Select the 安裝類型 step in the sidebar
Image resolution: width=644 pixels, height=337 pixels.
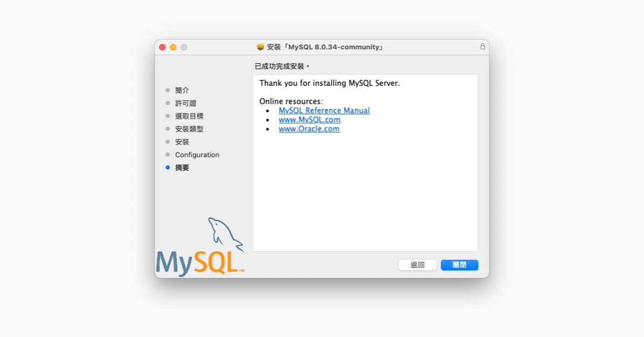tap(189, 129)
